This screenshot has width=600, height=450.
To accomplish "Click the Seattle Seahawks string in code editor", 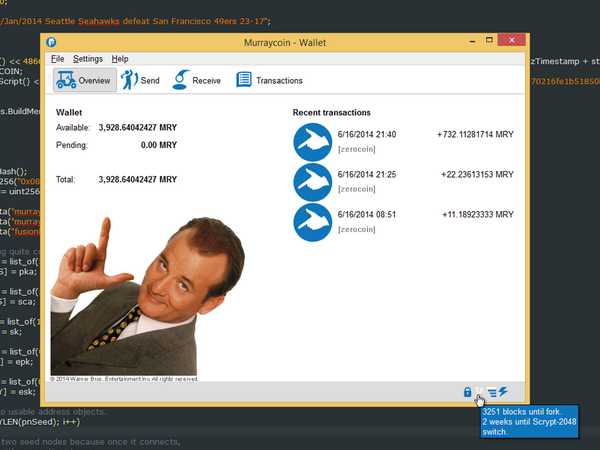I will click(134, 21).
